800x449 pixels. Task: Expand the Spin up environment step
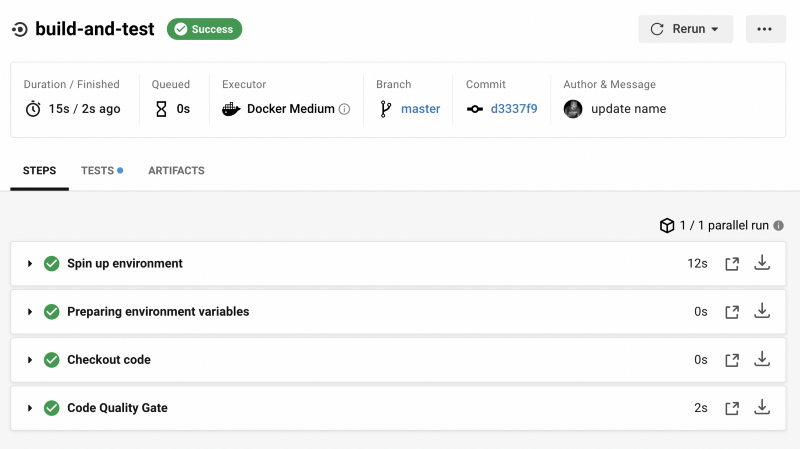click(30, 264)
